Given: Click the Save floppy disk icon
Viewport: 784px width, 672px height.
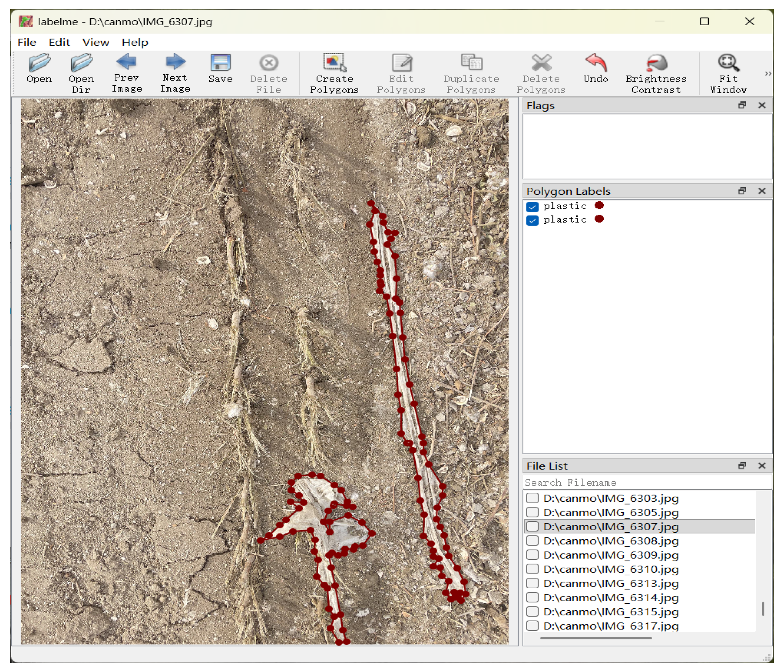Looking at the screenshot, I should (220, 63).
